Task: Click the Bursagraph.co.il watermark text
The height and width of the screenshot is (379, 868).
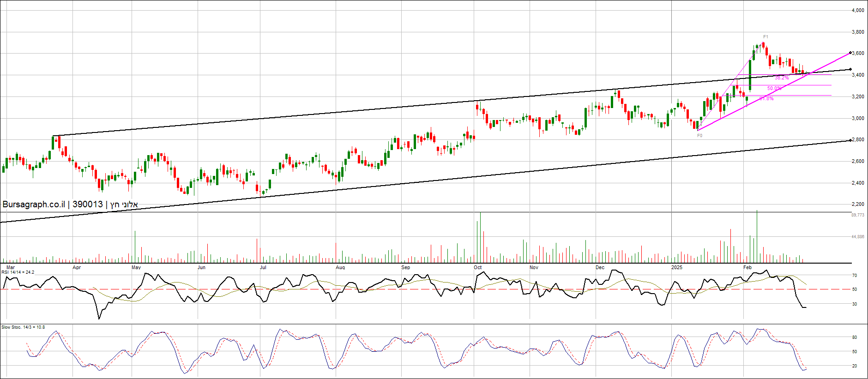Action: [x=33, y=205]
